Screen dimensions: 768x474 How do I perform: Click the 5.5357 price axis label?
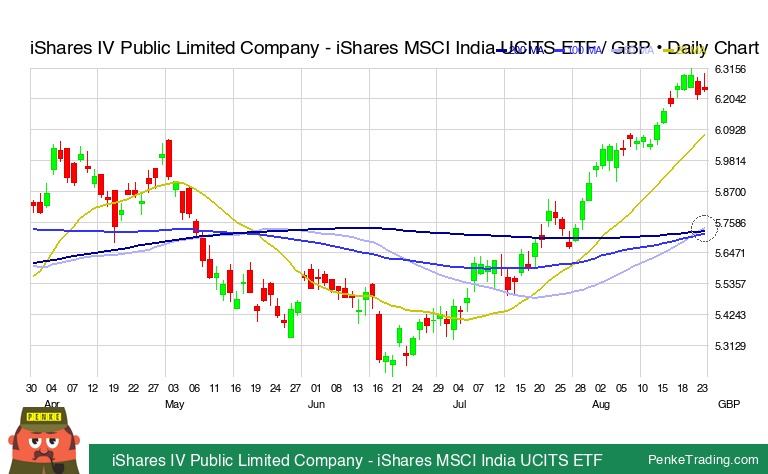click(730, 284)
